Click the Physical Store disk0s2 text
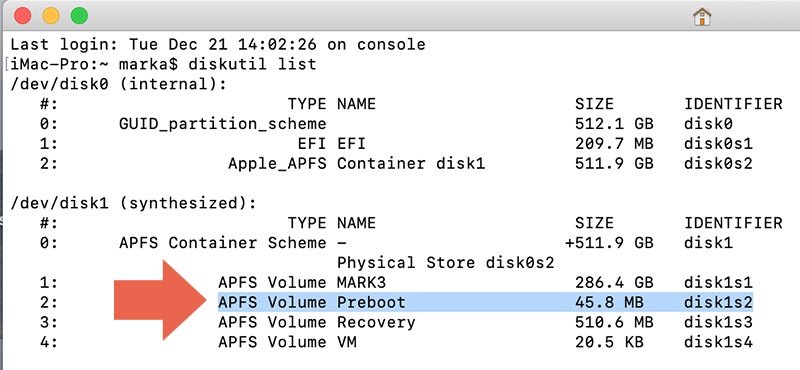This screenshot has height=370, width=800. [x=445, y=263]
